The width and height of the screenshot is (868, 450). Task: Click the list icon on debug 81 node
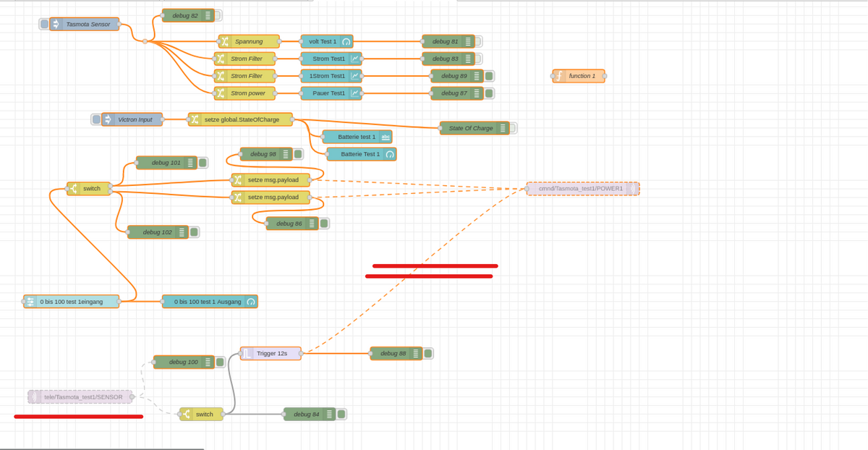[468, 41]
